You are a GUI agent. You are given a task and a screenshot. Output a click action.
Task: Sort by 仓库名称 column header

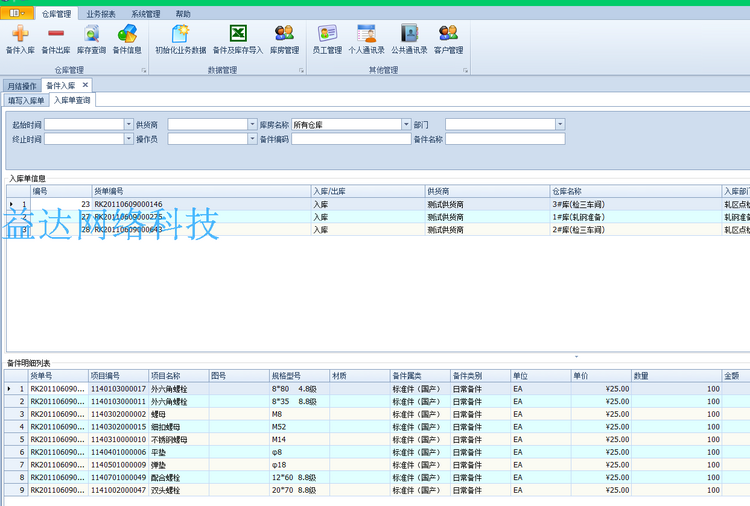pos(635,191)
